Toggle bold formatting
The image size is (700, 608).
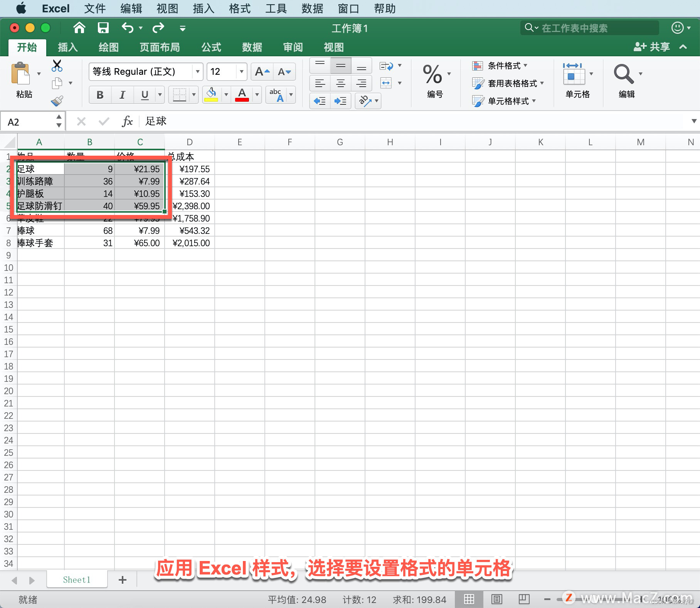coord(100,95)
